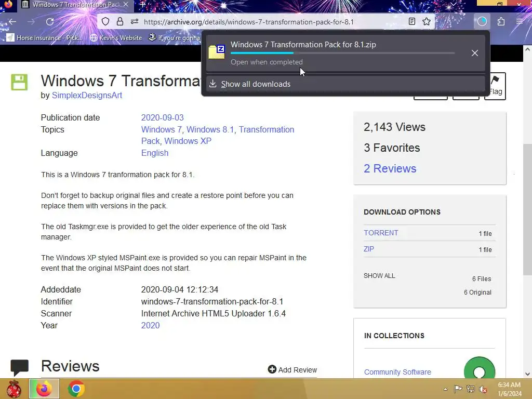532x399 pixels.
Task: Open the 2020-09-03 publication date link
Action: point(162,117)
